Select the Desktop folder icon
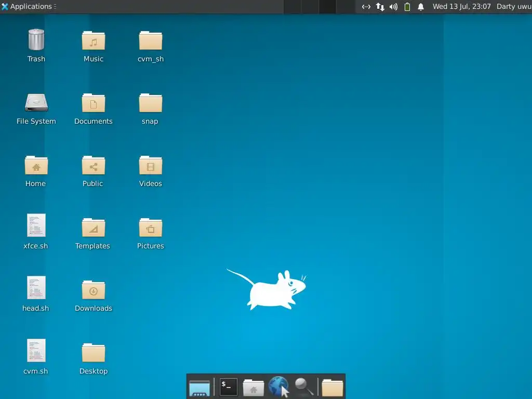The image size is (532, 399). pyautogui.click(x=94, y=353)
